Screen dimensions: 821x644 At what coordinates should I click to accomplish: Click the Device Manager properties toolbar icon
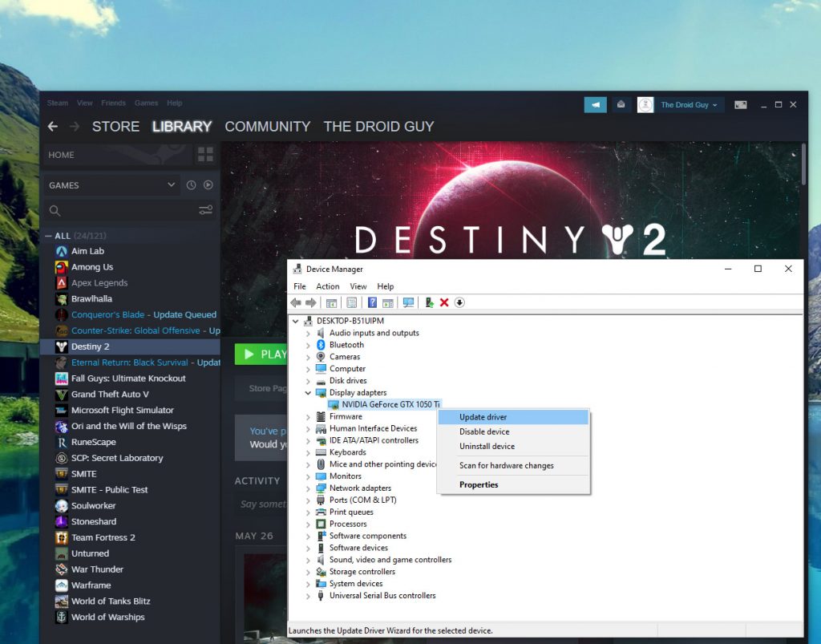click(352, 302)
